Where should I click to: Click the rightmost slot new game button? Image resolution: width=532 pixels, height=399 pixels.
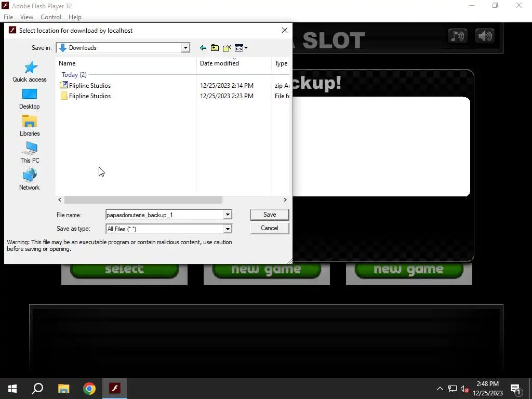(x=409, y=270)
